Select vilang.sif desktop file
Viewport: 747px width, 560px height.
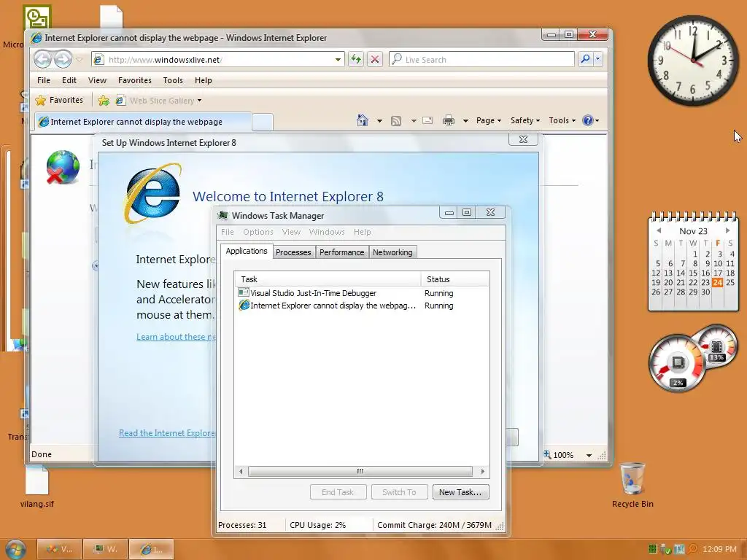click(x=37, y=486)
